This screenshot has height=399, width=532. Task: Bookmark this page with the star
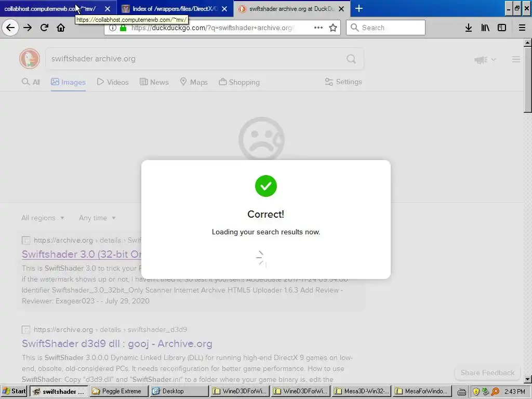pyautogui.click(x=333, y=28)
